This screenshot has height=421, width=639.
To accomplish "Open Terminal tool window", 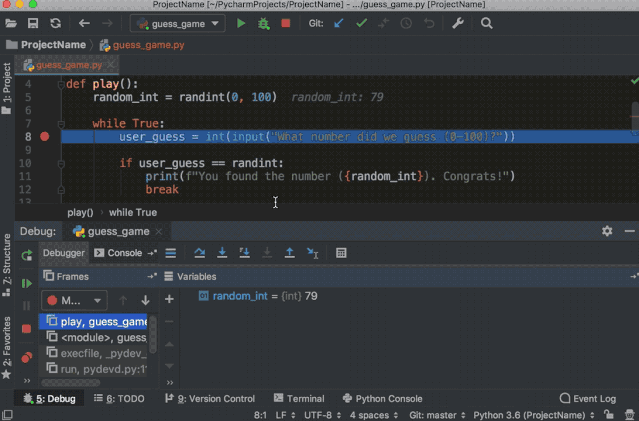I will (x=299, y=399).
